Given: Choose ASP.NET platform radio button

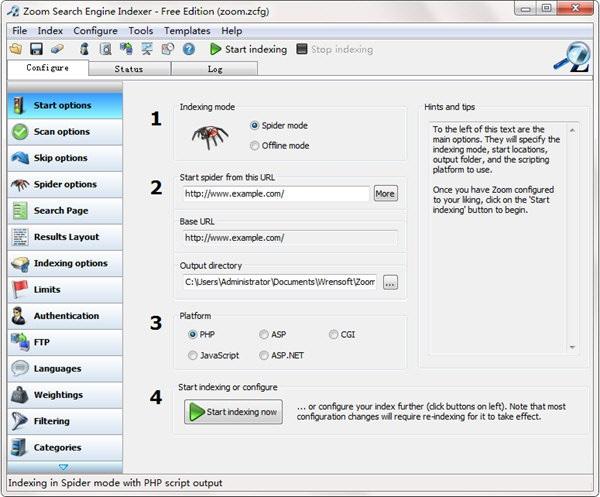Looking at the screenshot, I should pyautogui.click(x=264, y=355).
